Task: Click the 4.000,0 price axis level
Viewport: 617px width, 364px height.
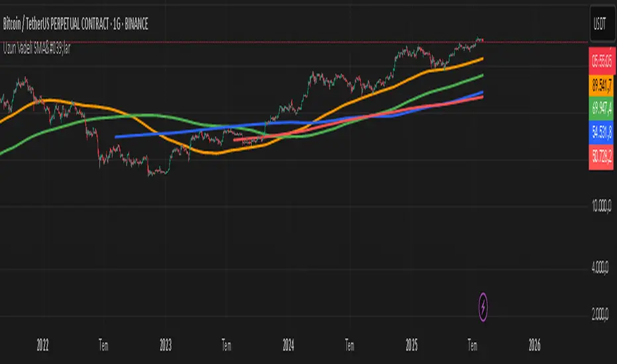Action: 600,268
